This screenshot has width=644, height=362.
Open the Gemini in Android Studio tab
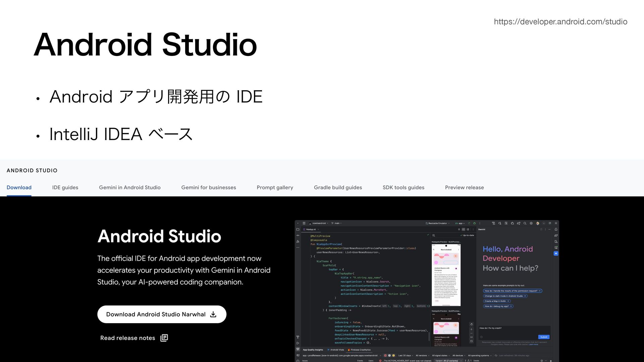click(130, 187)
